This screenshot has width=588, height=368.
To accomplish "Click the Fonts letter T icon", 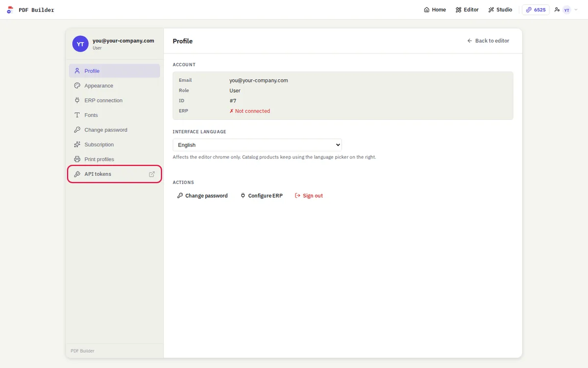I will pos(77,115).
